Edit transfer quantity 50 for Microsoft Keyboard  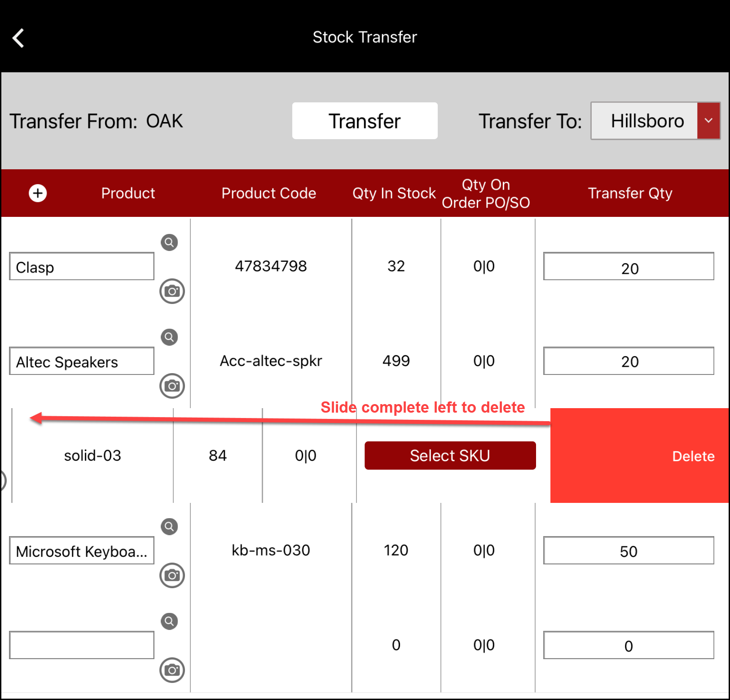click(x=629, y=550)
